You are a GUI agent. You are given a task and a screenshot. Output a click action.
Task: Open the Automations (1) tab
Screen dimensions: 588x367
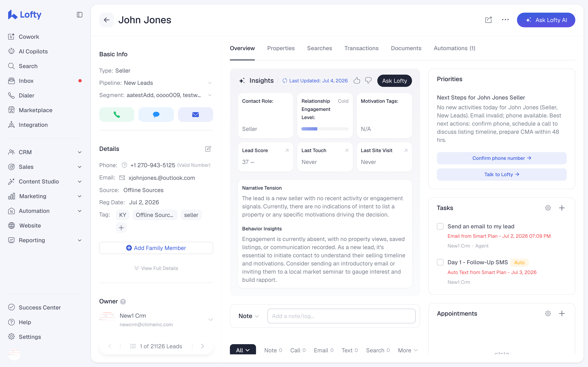(454, 48)
